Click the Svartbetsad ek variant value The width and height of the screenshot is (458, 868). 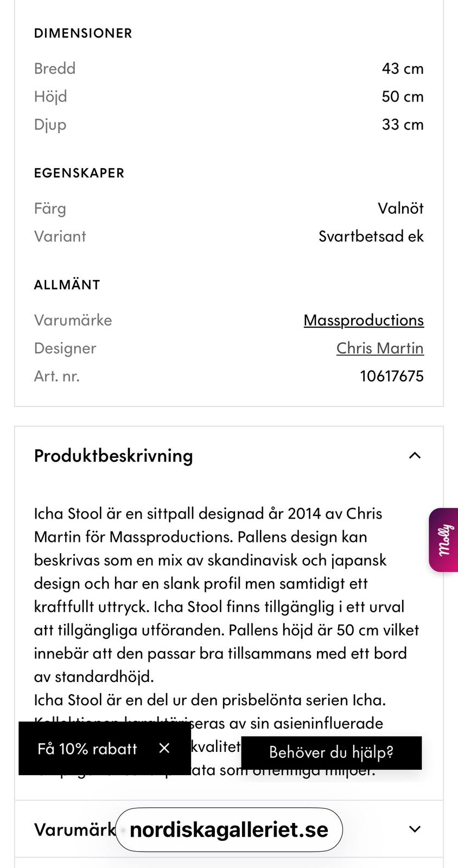click(x=371, y=237)
